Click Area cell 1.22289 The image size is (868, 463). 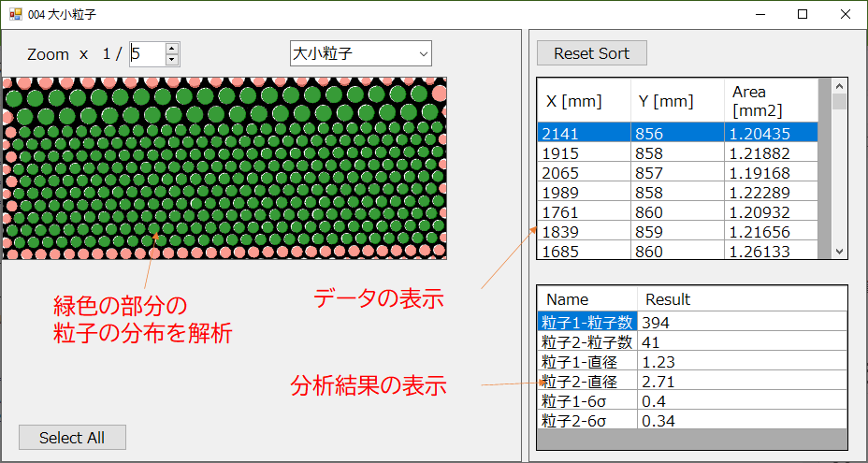pos(771,192)
